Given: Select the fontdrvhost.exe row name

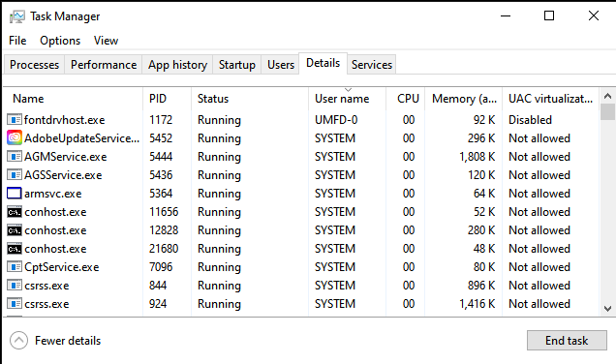Looking at the screenshot, I should pyautogui.click(x=65, y=120).
